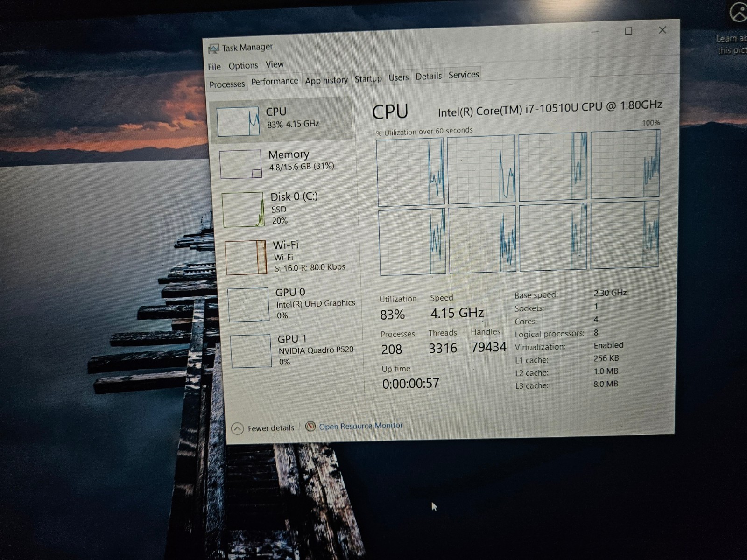Switch to the Performance tab
The image size is (747, 560).
[275, 81]
